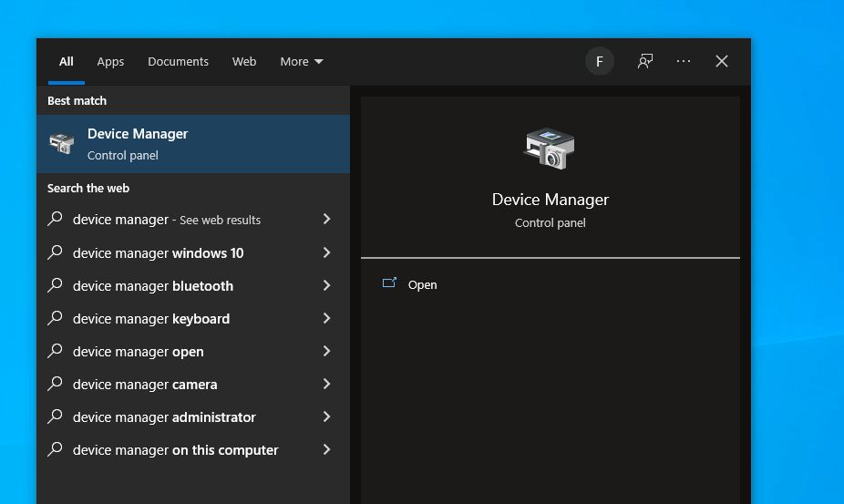Expand chevron for 'See web results' row
The height and width of the screenshot is (504, 844).
[x=326, y=219]
